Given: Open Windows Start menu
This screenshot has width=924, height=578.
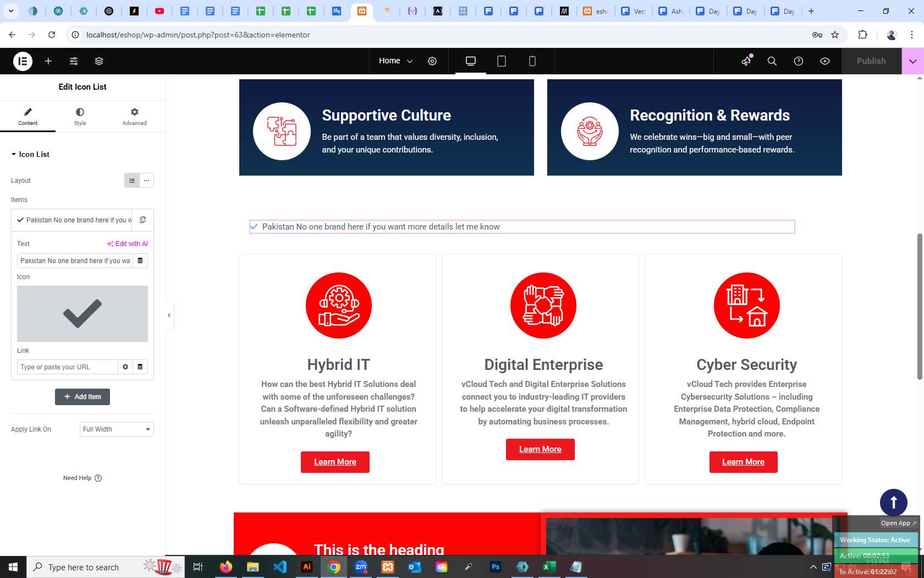Looking at the screenshot, I should (x=13, y=567).
